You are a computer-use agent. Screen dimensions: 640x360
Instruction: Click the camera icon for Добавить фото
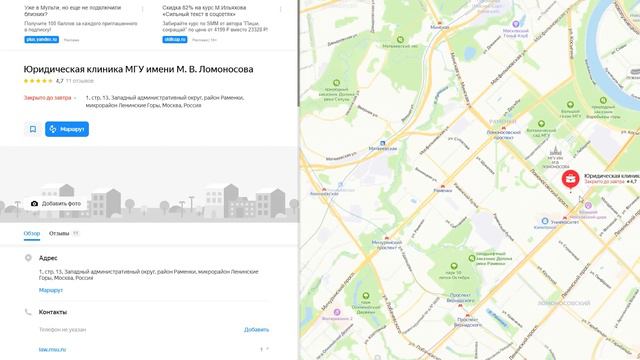34,203
